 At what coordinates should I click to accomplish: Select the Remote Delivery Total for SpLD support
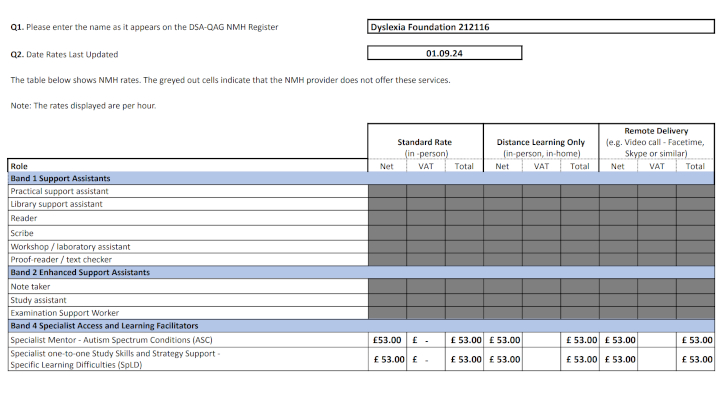coord(695,359)
